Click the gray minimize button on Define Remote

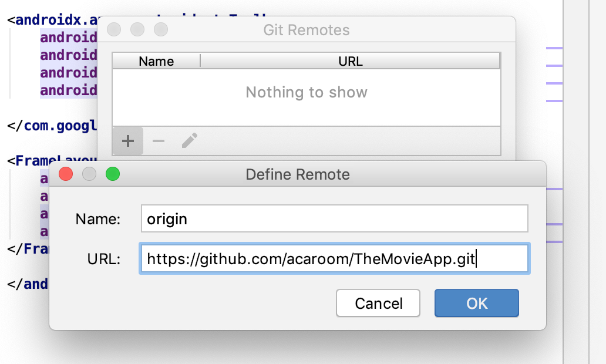coord(89,174)
